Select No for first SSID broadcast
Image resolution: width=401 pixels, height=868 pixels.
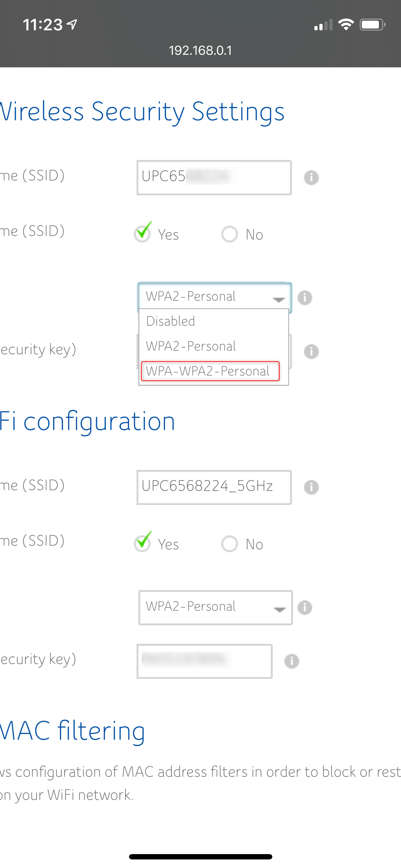(x=230, y=234)
